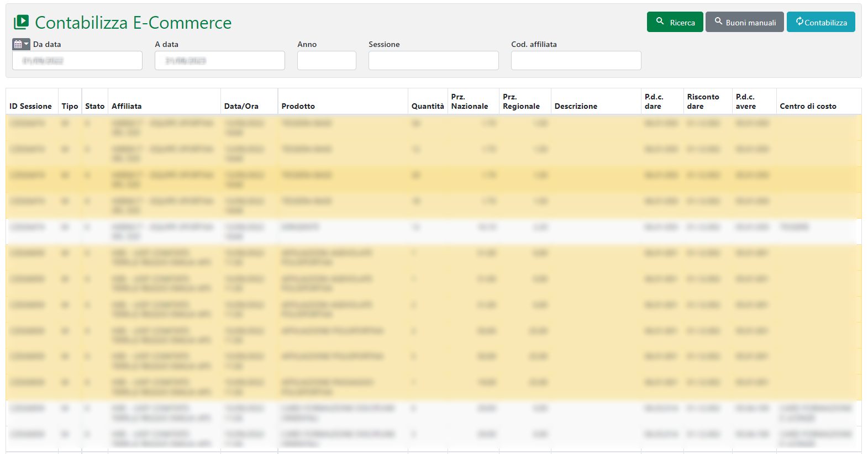This screenshot has width=868, height=454.
Task: Click the Centro di costo column header
Action: pos(808,106)
